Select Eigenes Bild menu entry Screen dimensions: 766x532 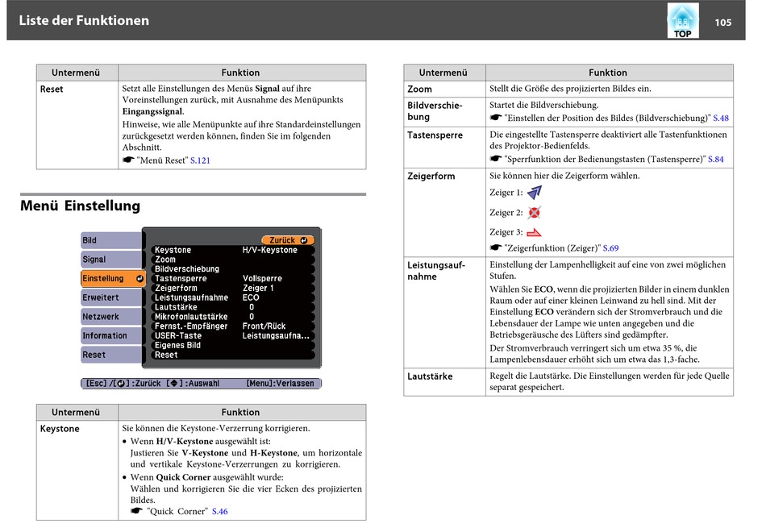pyautogui.click(x=178, y=345)
